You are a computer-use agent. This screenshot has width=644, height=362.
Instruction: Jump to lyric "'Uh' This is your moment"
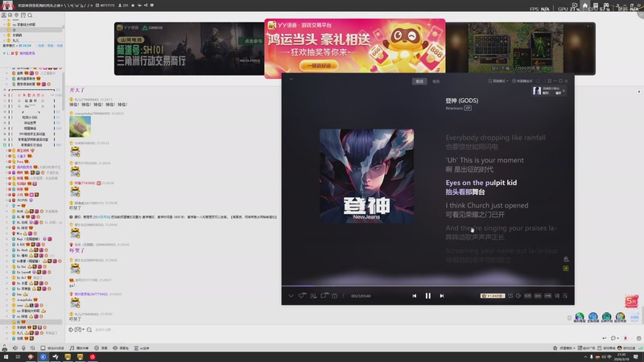[485, 160]
